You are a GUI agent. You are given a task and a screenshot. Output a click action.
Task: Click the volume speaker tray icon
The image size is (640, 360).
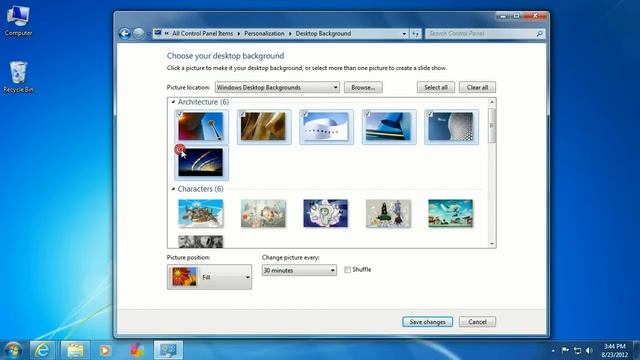[589, 350]
